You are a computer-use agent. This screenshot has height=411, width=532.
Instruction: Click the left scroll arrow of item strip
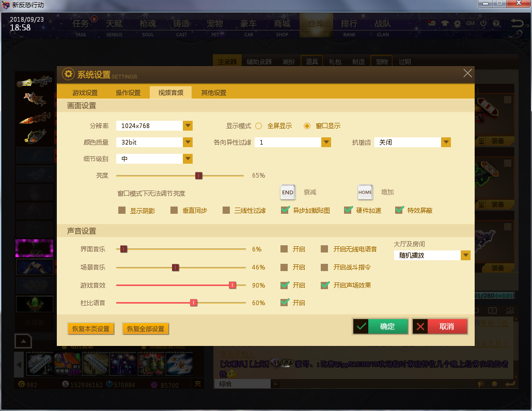point(19,365)
